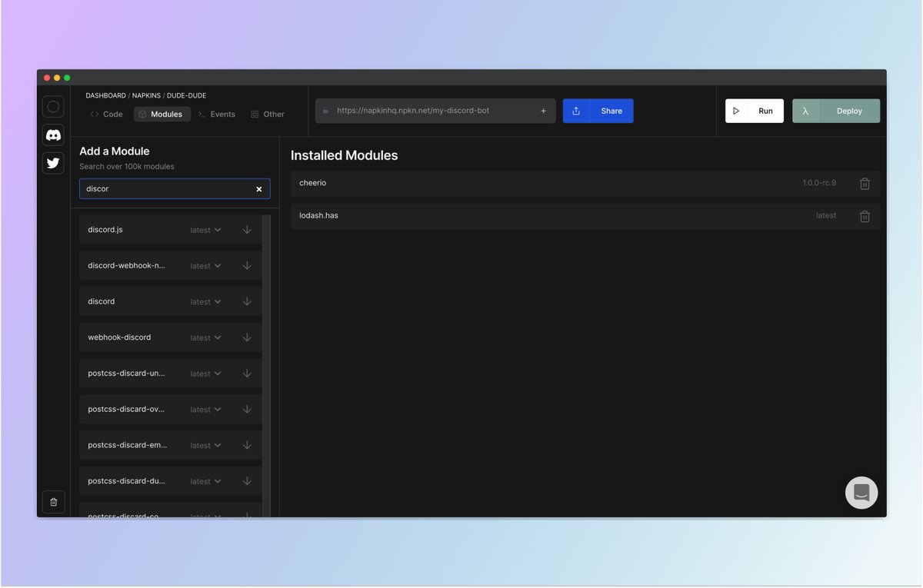The width and height of the screenshot is (923, 588).
Task: Click the DUDE-DUDE breadcrumb
Action: point(186,96)
